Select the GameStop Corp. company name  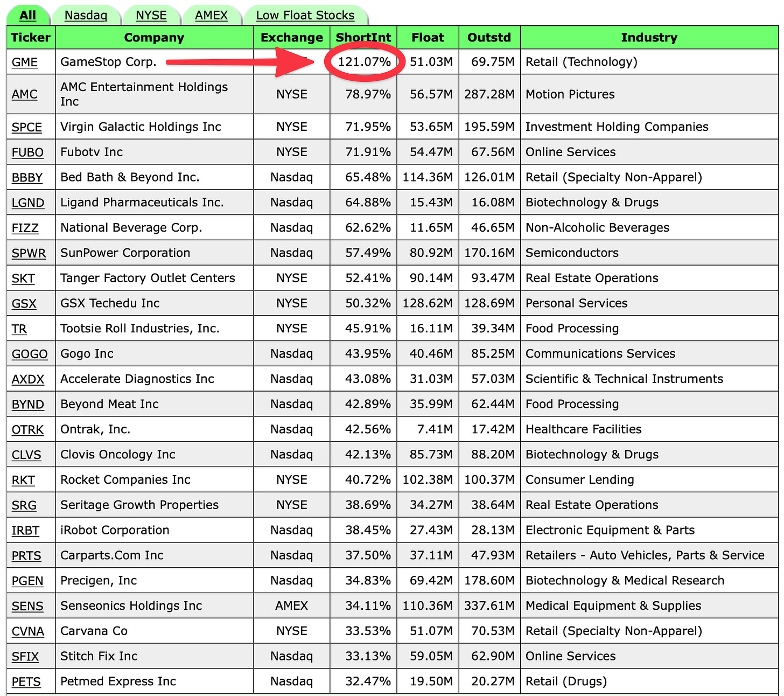tap(108, 62)
